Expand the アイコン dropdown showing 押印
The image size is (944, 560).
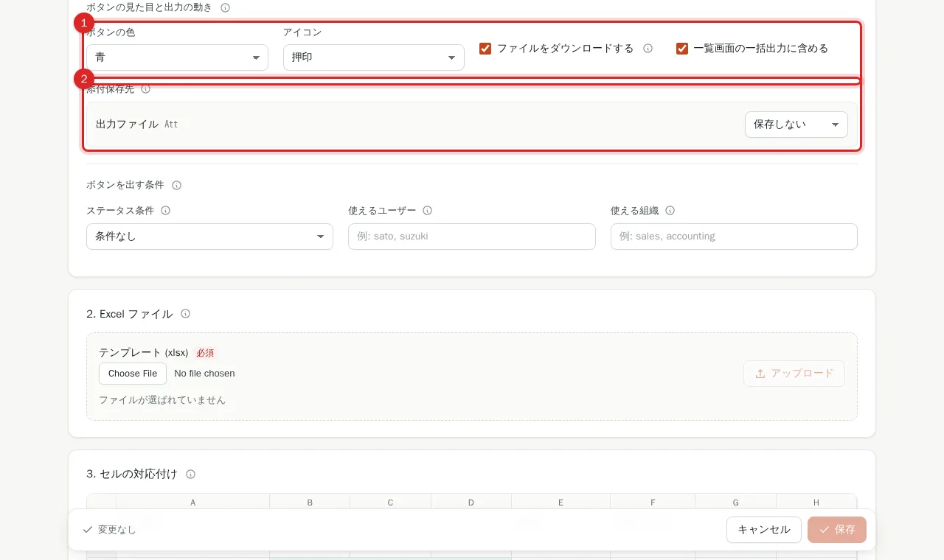tap(374, 57)
